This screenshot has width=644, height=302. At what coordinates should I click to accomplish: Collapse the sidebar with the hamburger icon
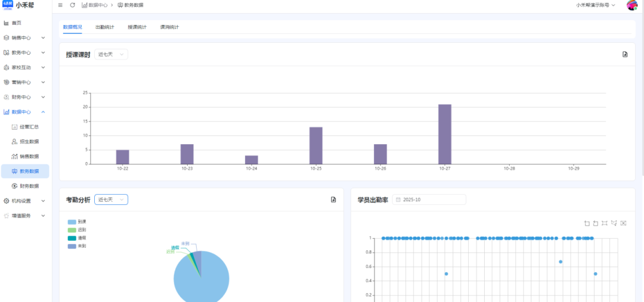coord(60,5)
